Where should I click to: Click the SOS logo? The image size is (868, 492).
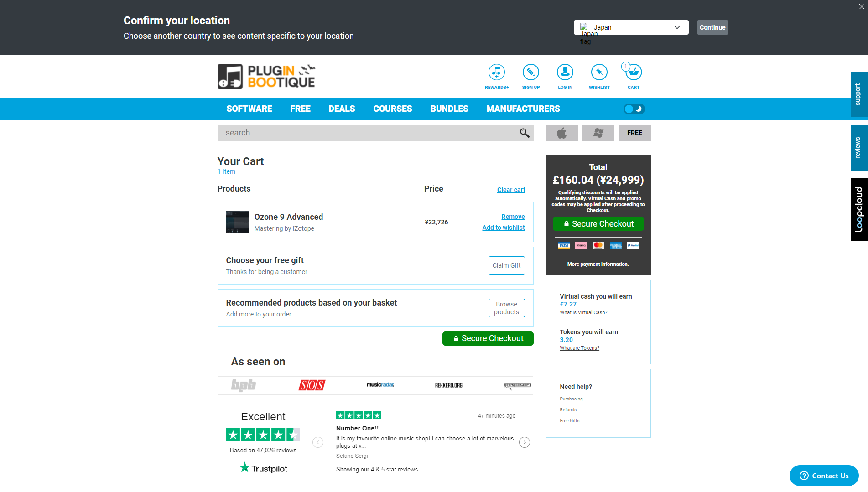pyautogui.click(x=312, y=385)
